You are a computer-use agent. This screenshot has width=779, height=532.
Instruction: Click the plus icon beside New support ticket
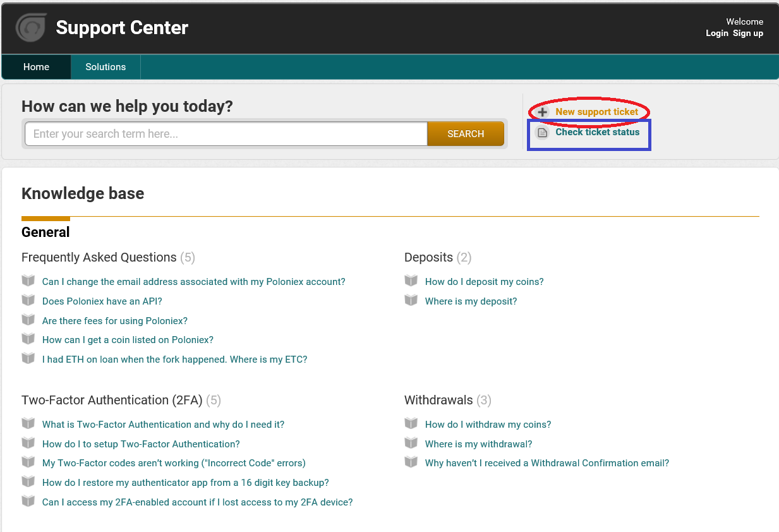click(542, 112)
